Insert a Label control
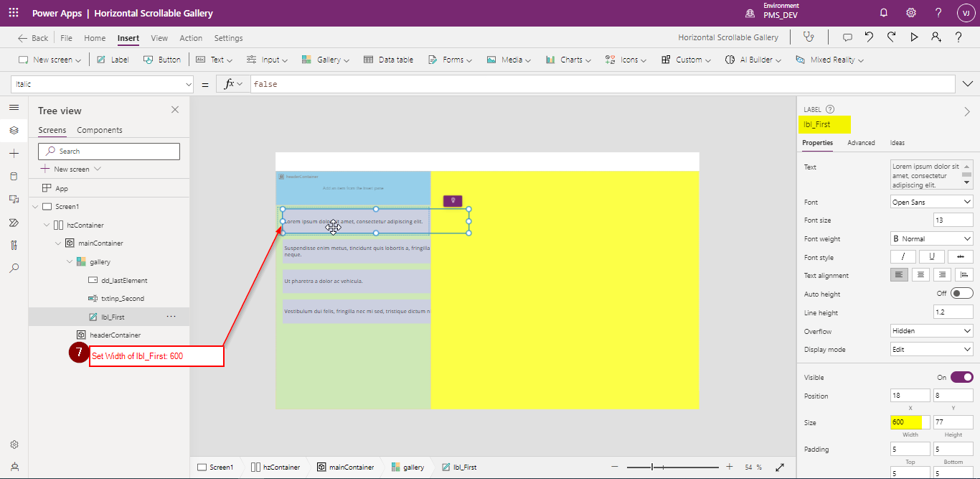980x479 pixels. click(x=113, y=60)
